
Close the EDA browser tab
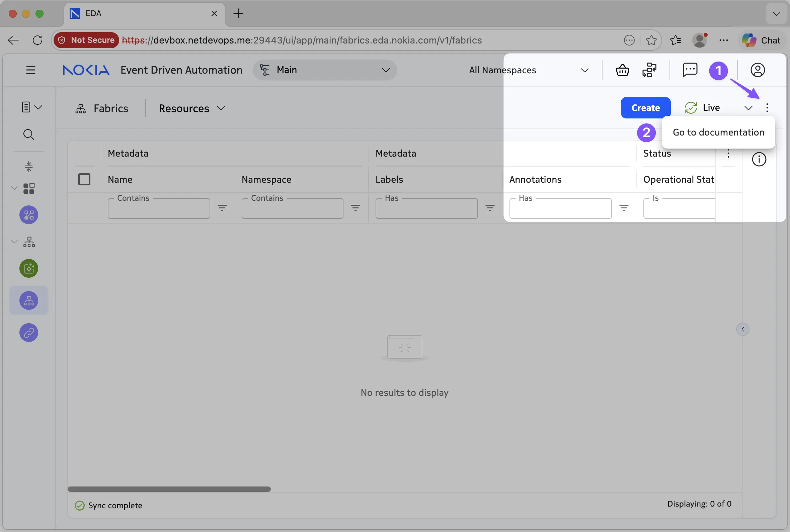click(214, 14)
